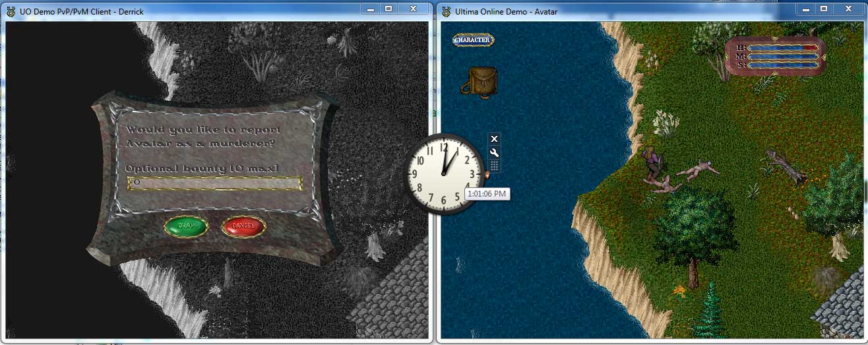
Task: Click the Ultima Online Demo window title icon
Action: tap(446, 11)
